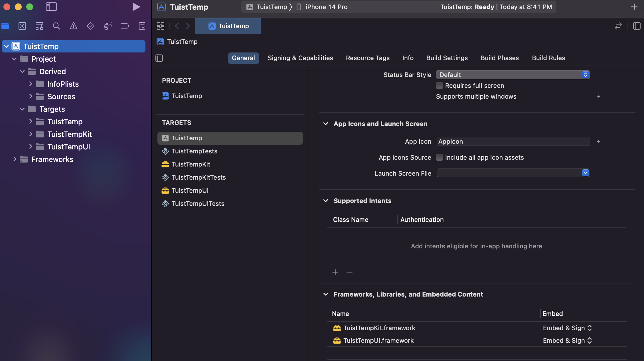Show the Issue navigator warning icon
Image resolution: width=644 pixels, height=361 pixels.
pos(73,26)
